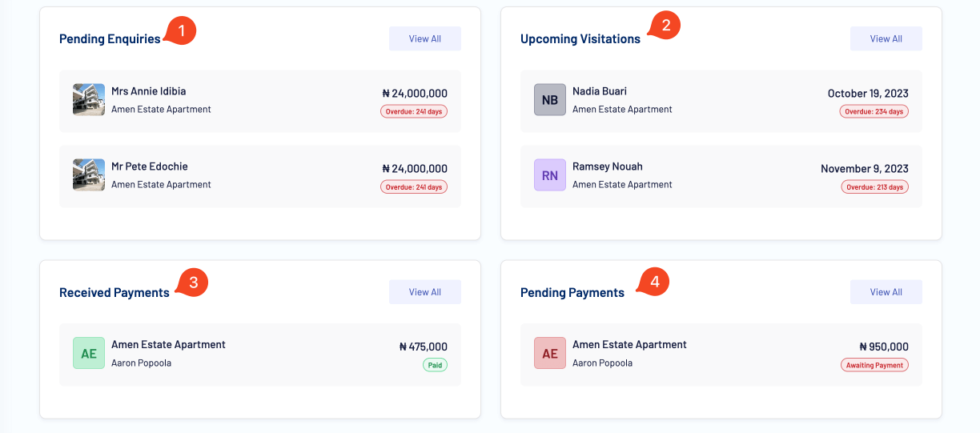Click the Overdue: 234 days badge
This screenshot has height=433, width=980.
pos(874,111)
